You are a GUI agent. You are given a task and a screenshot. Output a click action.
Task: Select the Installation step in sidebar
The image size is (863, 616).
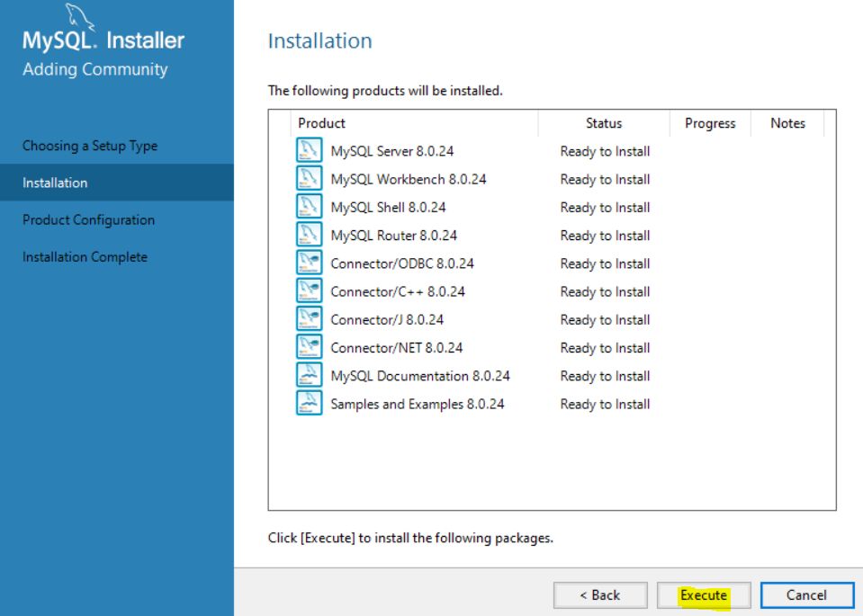click(x=117, y=183)
